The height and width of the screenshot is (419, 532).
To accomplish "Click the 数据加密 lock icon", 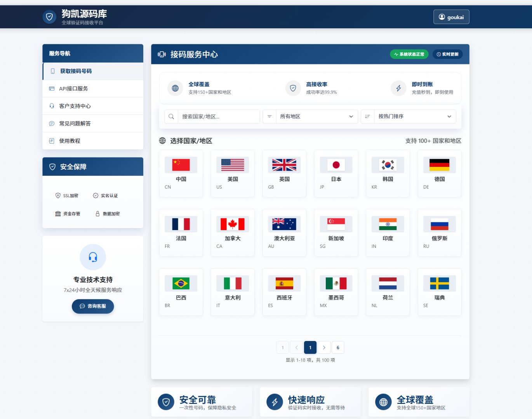I will (97, 214).
